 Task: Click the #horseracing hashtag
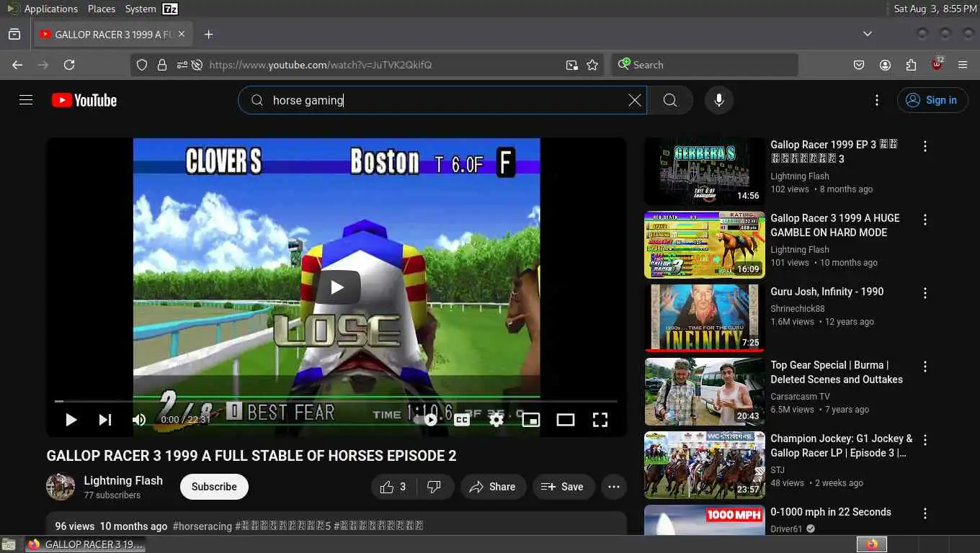[x=202, y=526]
